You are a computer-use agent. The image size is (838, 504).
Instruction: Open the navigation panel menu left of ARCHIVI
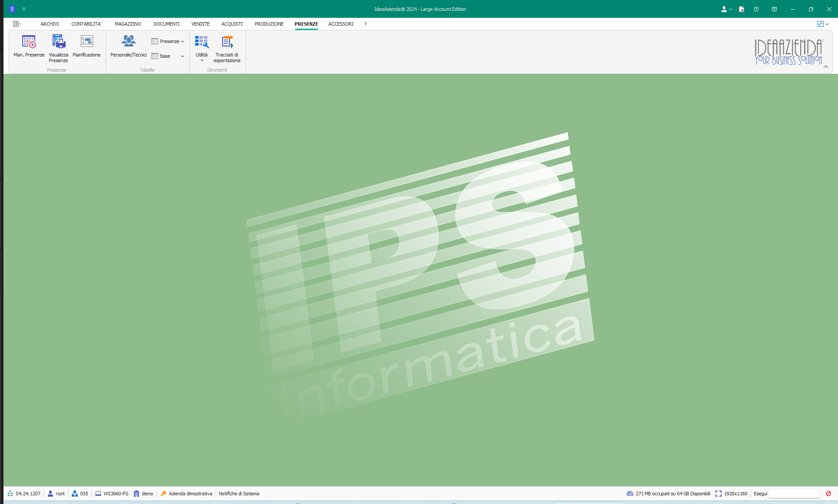tap(17, 24)
